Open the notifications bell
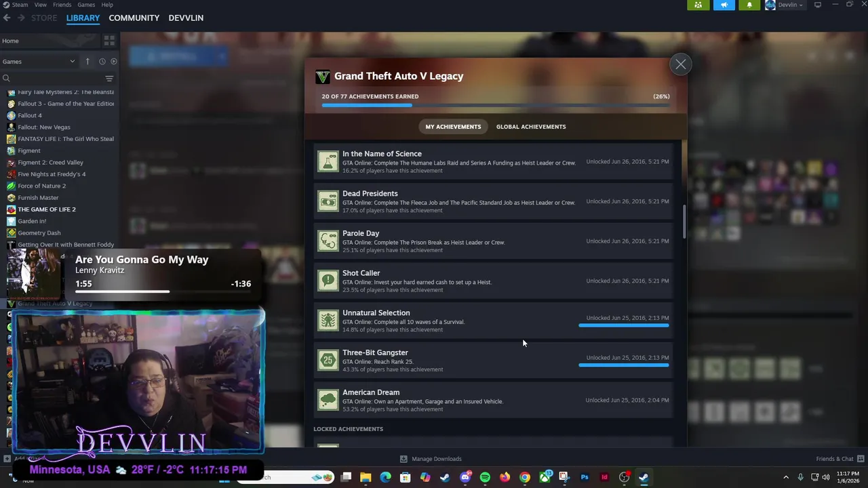 749,5
